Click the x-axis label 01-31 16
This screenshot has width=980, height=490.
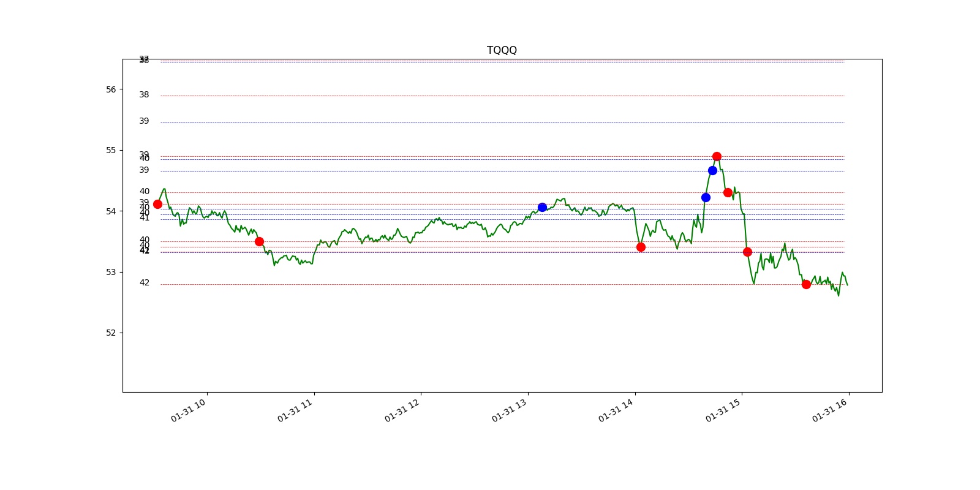[829, 410]
